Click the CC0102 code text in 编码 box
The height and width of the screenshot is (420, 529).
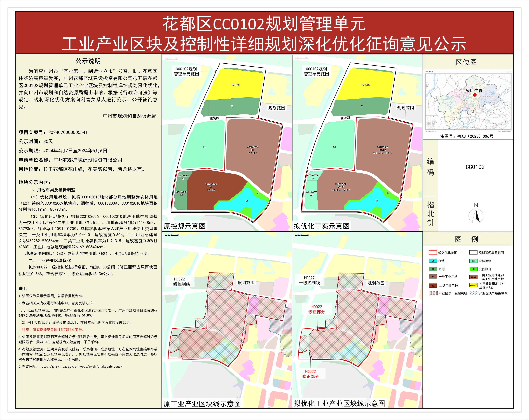click(475, 167)
